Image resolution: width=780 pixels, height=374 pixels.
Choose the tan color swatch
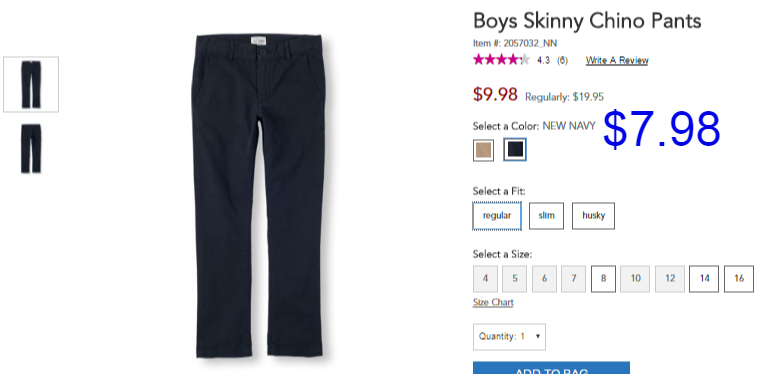click(484, 150)
